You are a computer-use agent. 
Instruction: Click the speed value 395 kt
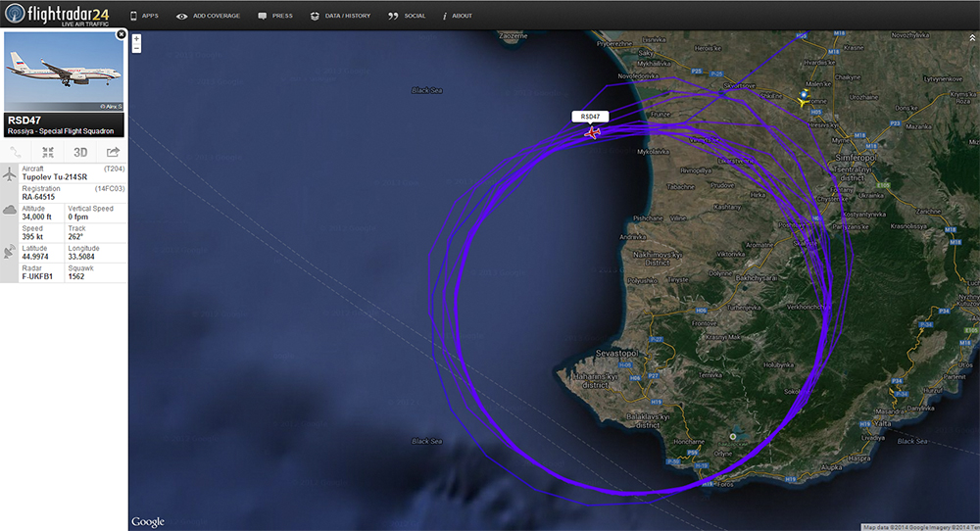coord(32,237)
